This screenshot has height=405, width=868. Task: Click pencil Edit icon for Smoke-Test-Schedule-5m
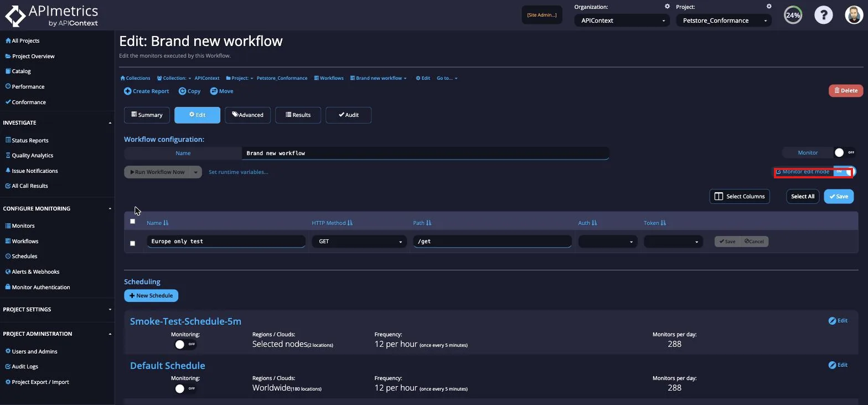(x=832, y=321)
